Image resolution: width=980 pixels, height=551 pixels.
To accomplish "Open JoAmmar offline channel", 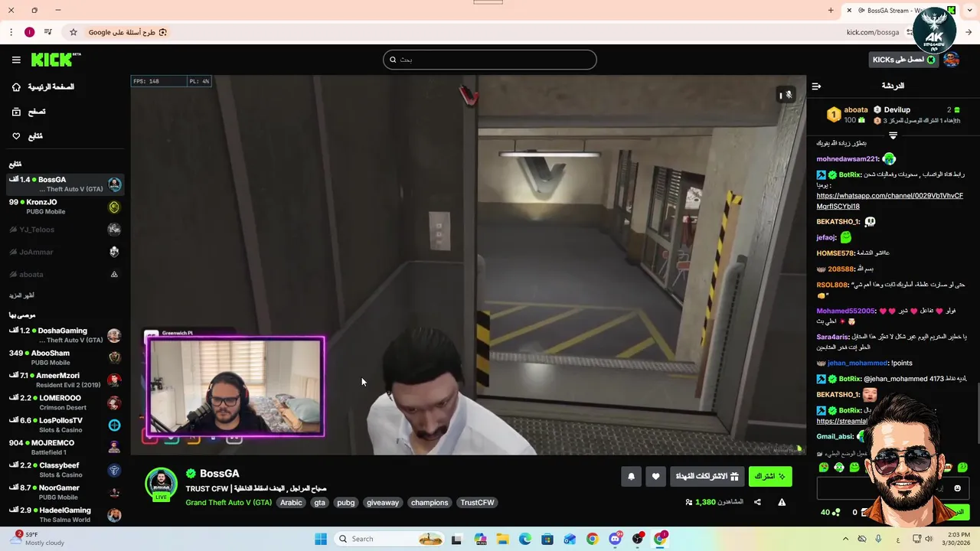I will 64,252.
